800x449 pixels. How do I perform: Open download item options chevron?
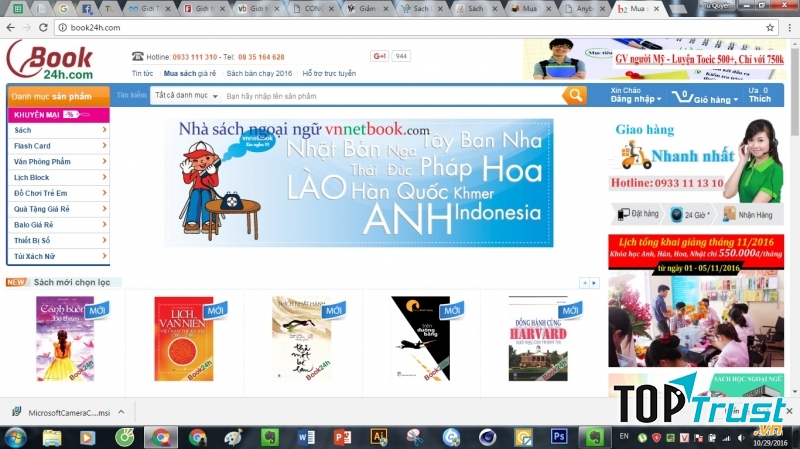(x=121, y=412)
